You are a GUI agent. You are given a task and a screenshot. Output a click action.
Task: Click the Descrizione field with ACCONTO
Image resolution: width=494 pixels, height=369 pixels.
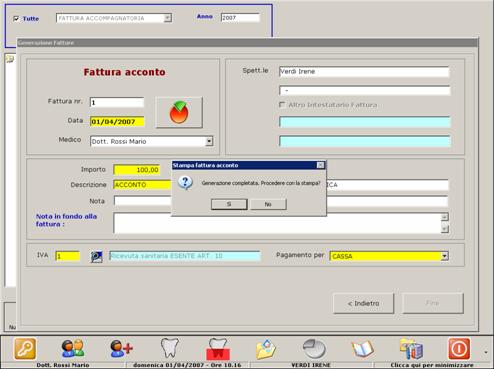tap(142, 185)
